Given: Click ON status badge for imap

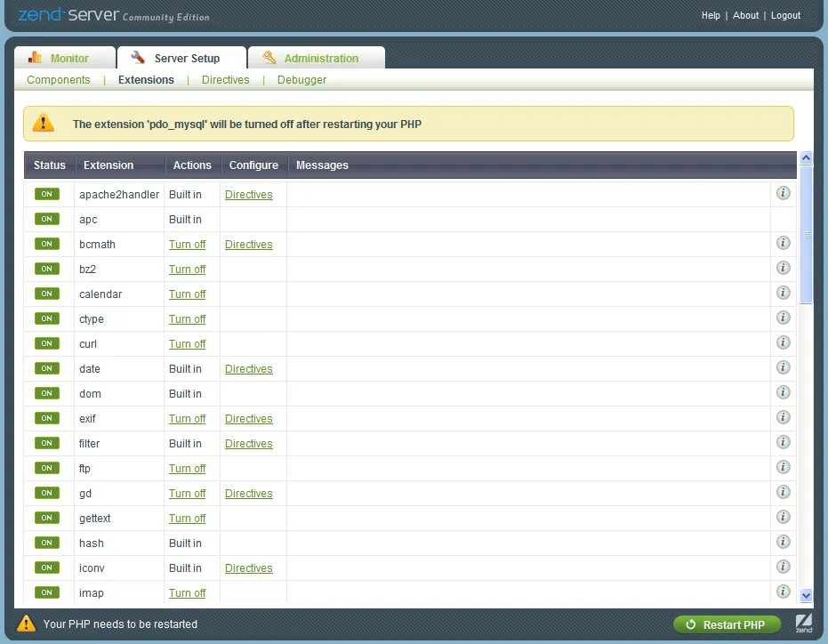Looking at the screenshot, I should (x=47, y=592).
